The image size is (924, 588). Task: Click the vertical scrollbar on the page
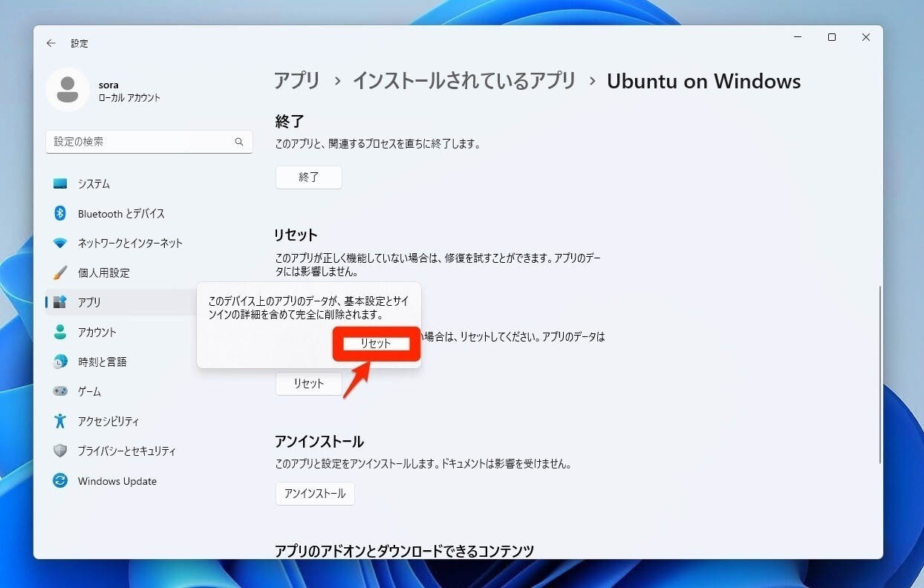click(x=879, y=375)
